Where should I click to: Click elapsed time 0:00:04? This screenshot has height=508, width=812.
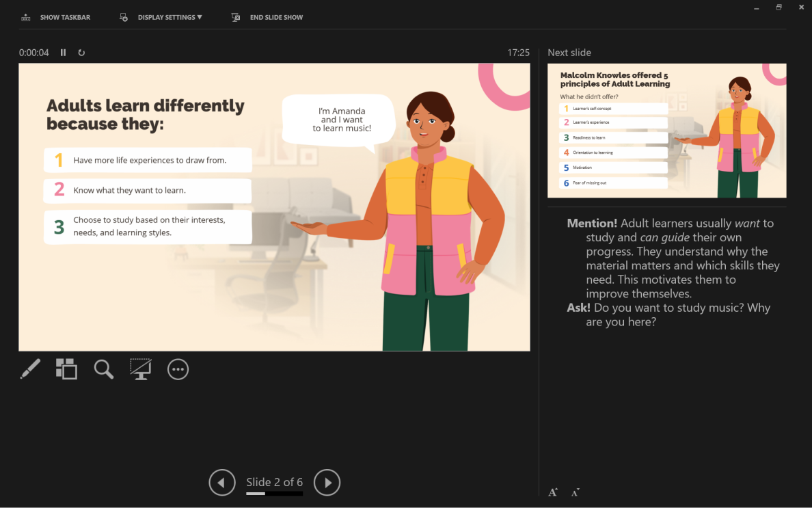pyautogui.click(x=33, y=53)
